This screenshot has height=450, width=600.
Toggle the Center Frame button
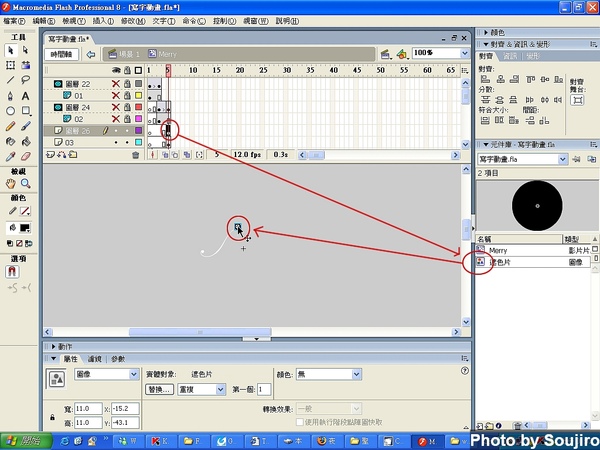click(153, 155)
